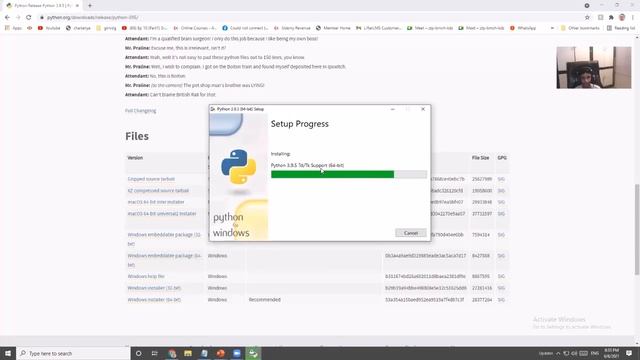The image size is (640, 360).
Task: Click the Recommended text in the 64-bit installer row
Action: pos(264,300)
